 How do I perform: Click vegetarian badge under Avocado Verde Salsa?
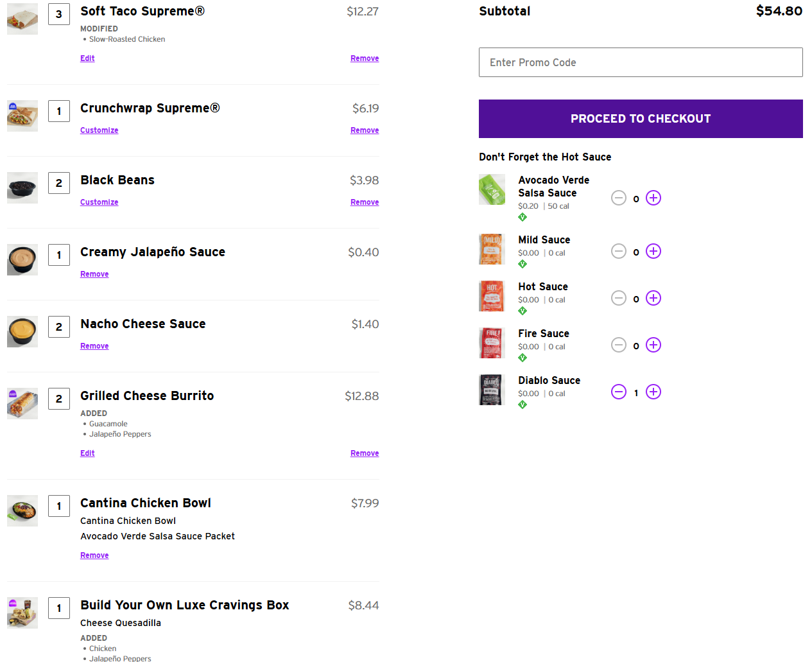tap(523, 217)
